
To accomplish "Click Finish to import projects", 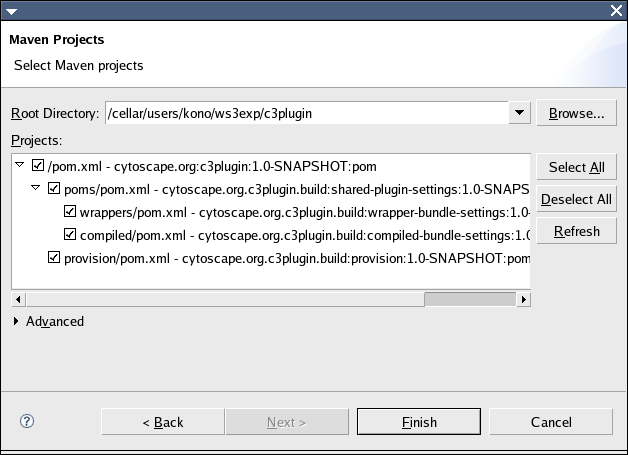I will [x=419, y=422].
